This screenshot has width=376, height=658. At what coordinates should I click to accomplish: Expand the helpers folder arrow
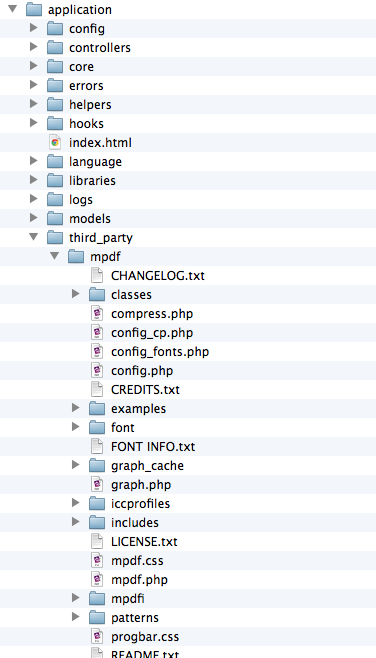[34, 104]
